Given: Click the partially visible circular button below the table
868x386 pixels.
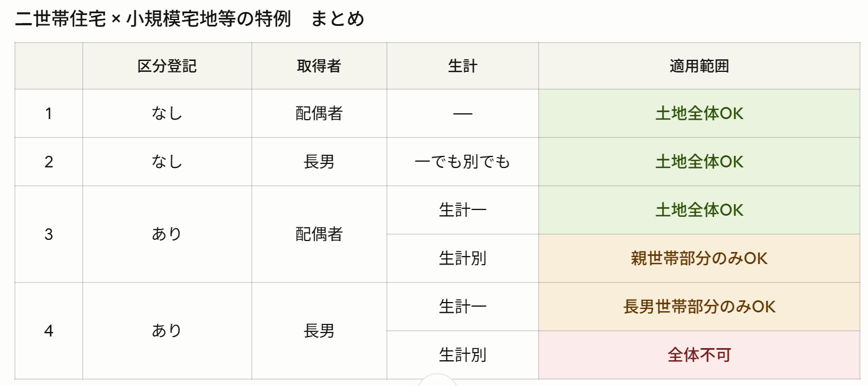Looking at the screenshot, I should click(437, 381).
